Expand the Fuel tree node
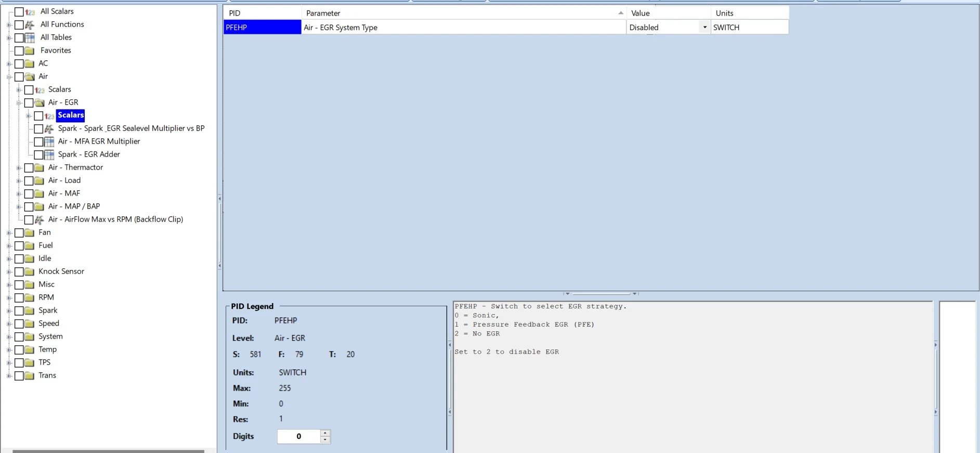 [9, 246]
